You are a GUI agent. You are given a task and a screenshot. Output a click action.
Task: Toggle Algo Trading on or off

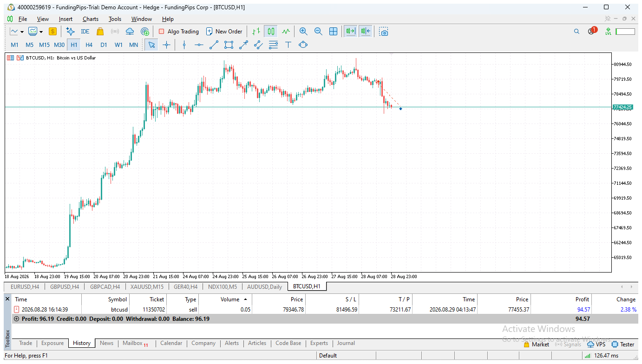[x=179, y=32]
